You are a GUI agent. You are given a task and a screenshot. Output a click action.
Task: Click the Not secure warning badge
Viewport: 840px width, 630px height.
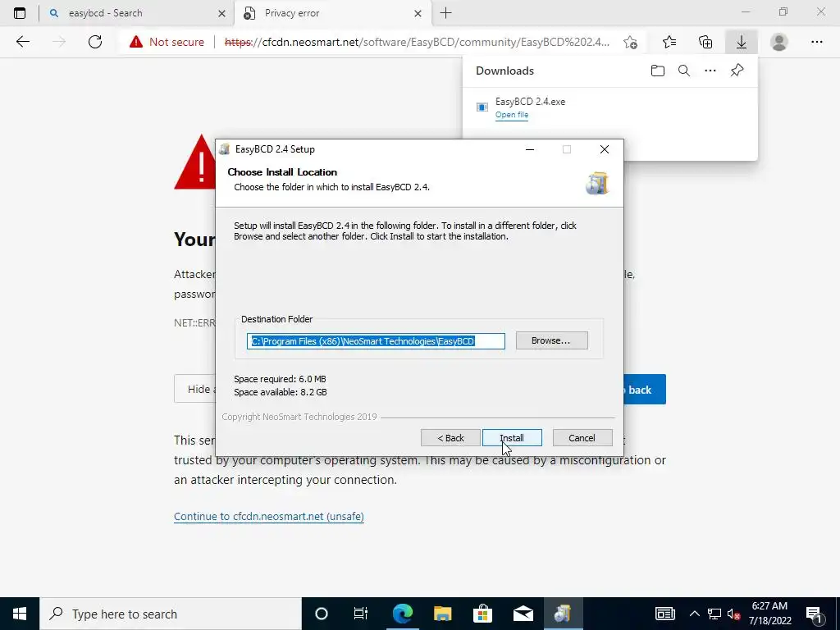coord(167,42)
